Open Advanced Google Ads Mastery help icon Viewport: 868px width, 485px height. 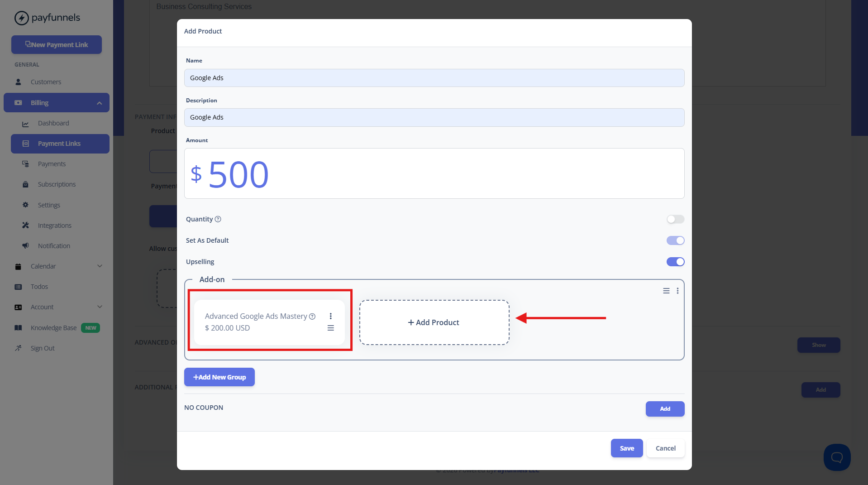pyautogui.click(x=312, y=317)
